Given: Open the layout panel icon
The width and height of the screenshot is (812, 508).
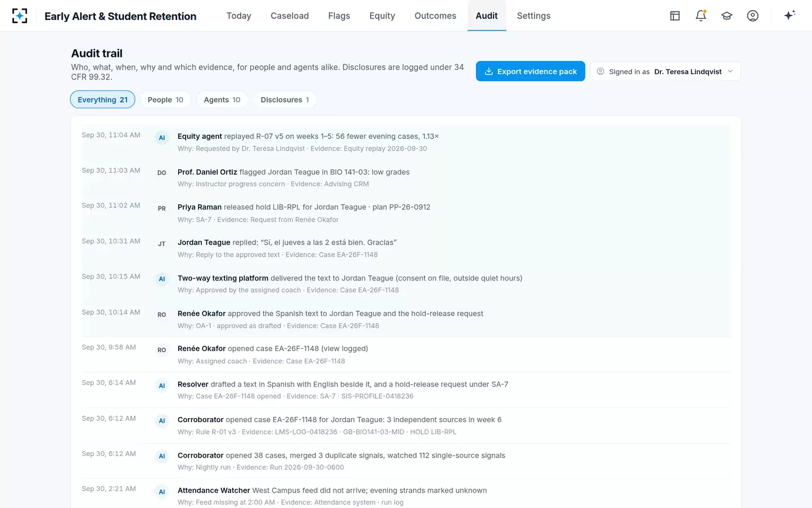Looking at the screenshot, I should pos(675,16).
